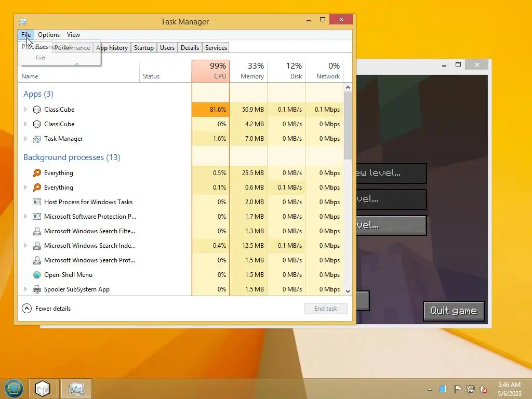Click the Fewer details up-arrow circle icon
Image resolution: width=532 pixels, height=399 pixels.
point(27,309)
